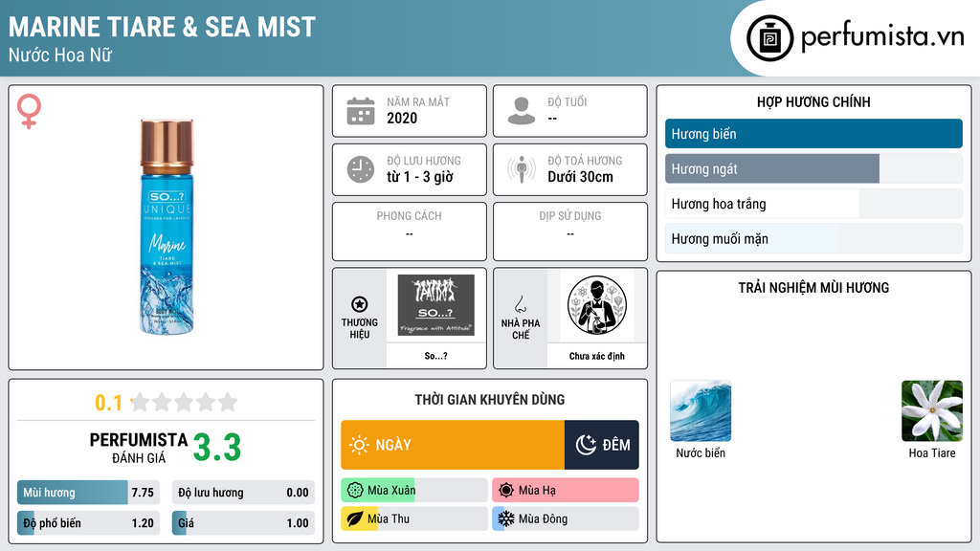Click the THỜI GIAN KHUYÊN DÙNG heading
The height and width of the screenshot is (551, 980).
(490, 400)
